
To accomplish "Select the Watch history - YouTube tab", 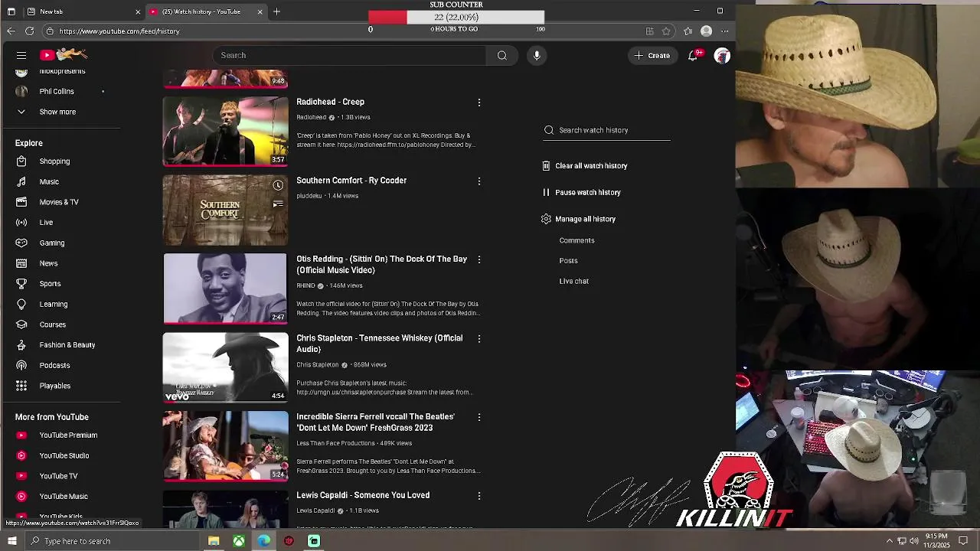I will 205,11.
